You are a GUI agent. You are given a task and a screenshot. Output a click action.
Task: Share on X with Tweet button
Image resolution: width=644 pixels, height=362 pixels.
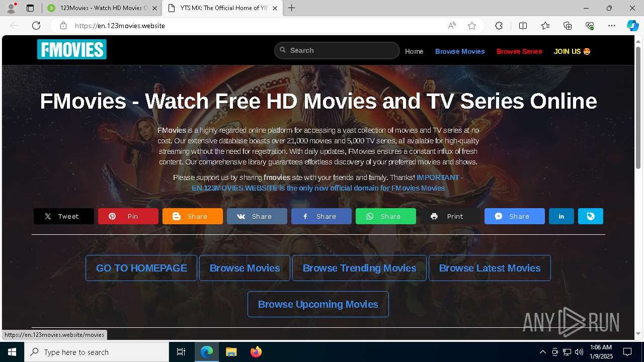pos(64,216)
